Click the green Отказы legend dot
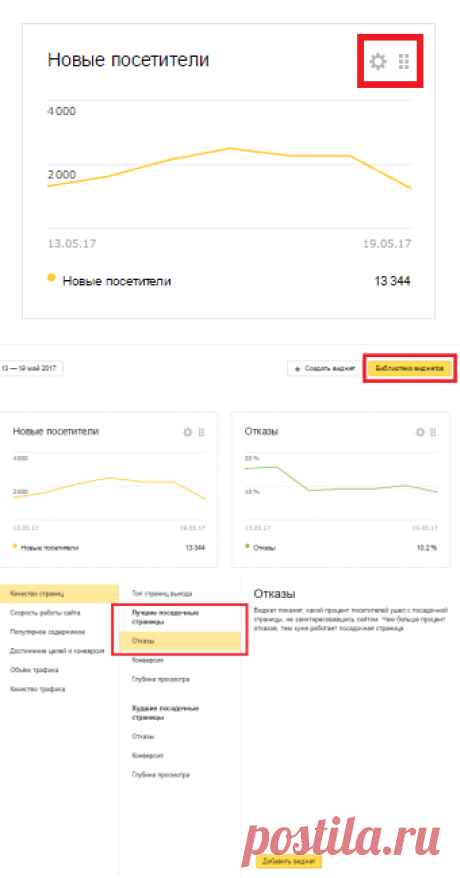 coord(247,546)
